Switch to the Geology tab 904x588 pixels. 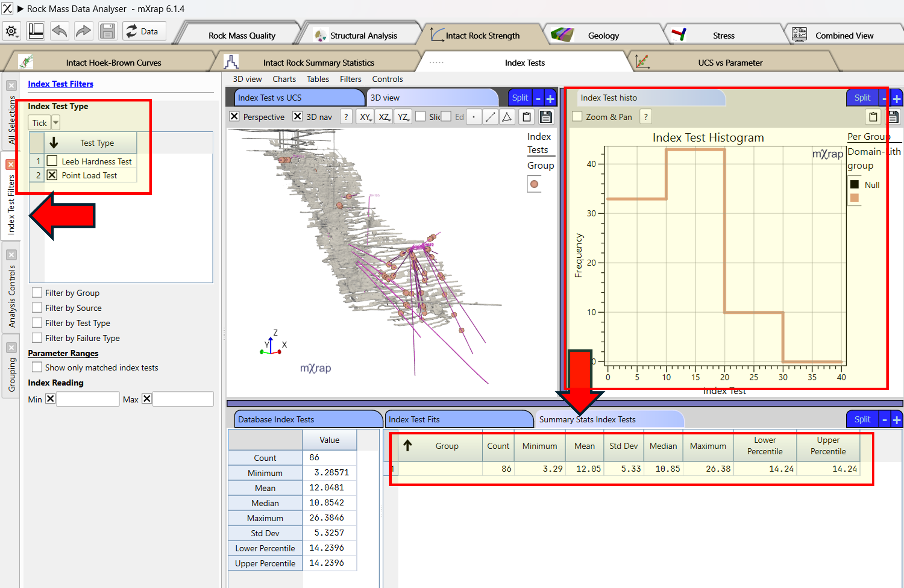pyautogui.click(x=603, y=36)
